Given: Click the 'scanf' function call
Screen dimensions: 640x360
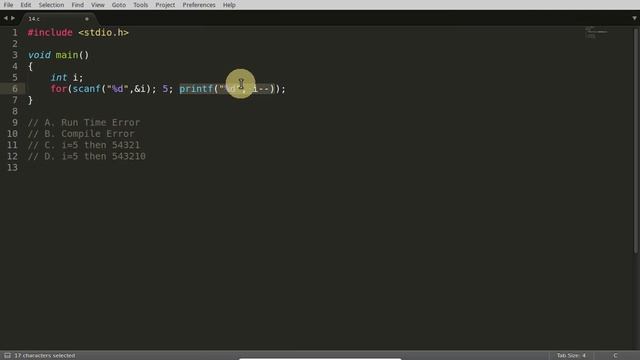Looking at the screenshot, I should pos(86,89).
